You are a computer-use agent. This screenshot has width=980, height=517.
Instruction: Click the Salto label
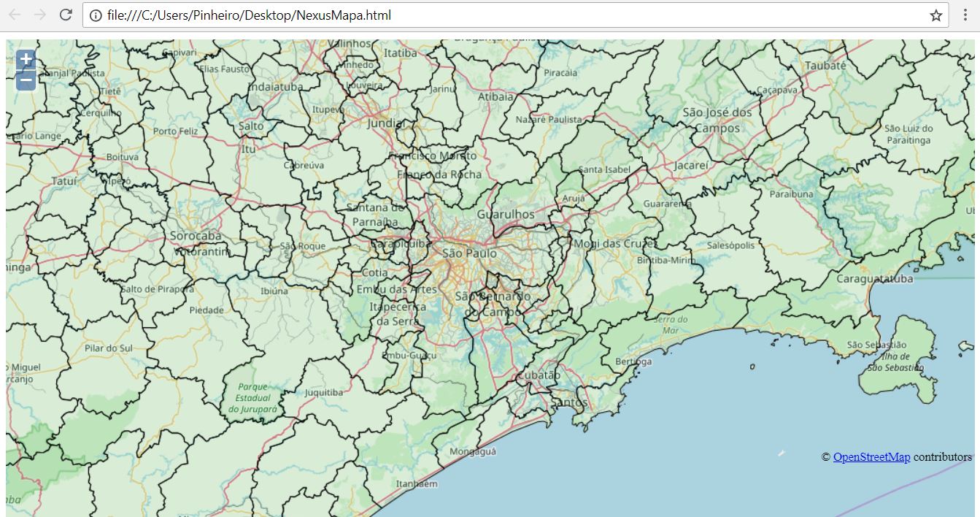pyautogui.click(x=251, y=126)
